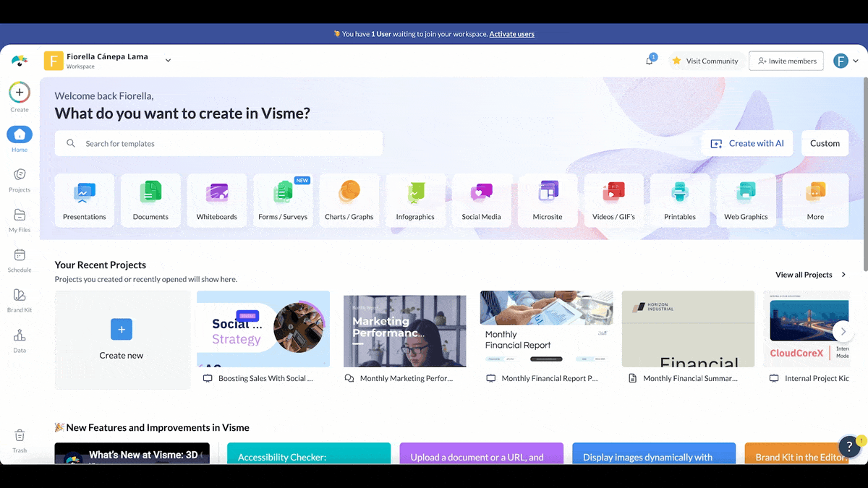Open Upload a document or URL card

click(482, 453)
